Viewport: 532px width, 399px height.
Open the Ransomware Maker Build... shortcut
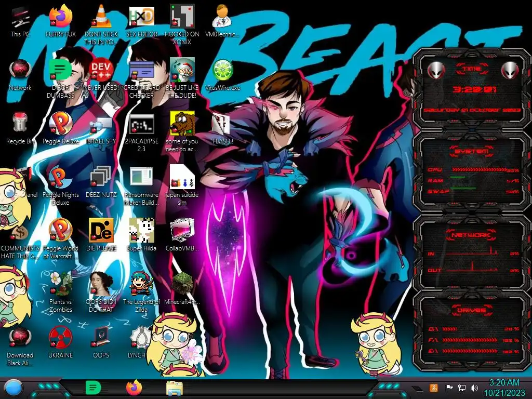141,186
